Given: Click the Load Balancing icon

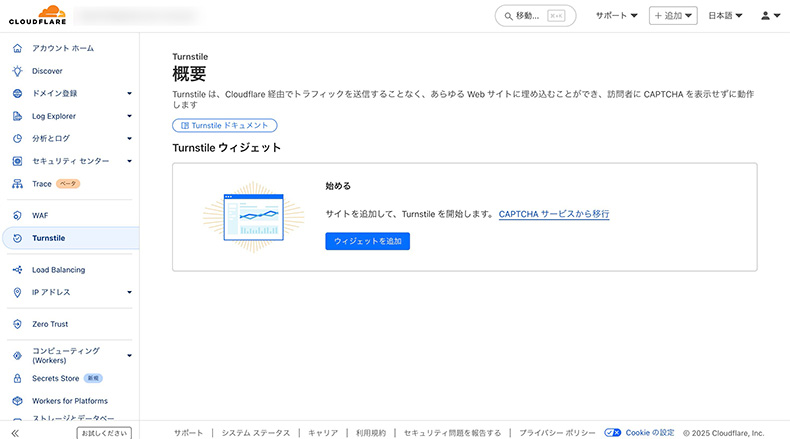Looking at the screenshot, I should (17, 270).
